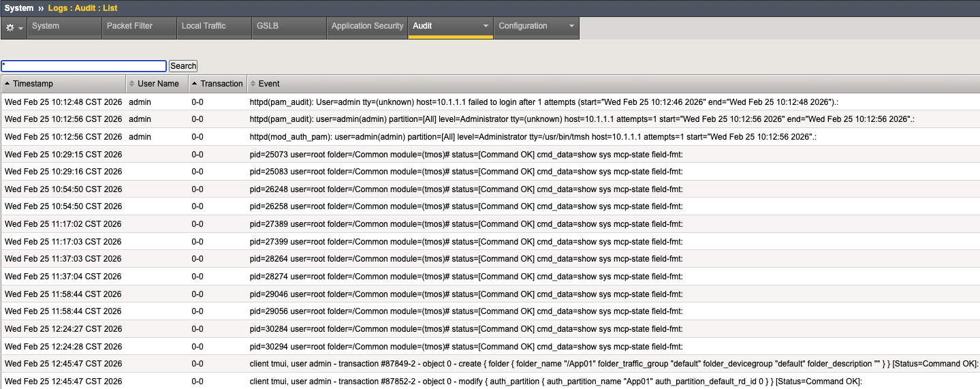Image resolution: width=980 pixels, height=389 pixels.
Task: Focus the log search input field
Action: pyautogui.click(x=84, y=66)
